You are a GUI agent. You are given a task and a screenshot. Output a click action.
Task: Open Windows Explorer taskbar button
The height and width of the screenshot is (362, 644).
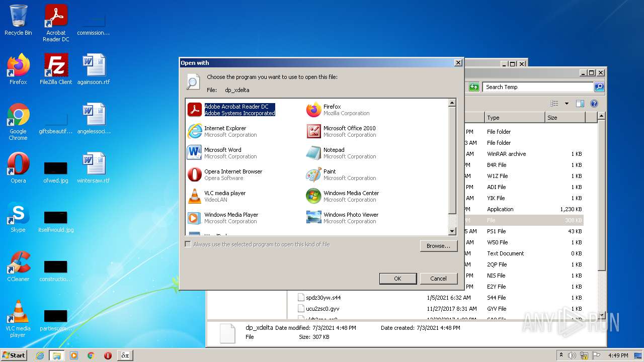56,355
